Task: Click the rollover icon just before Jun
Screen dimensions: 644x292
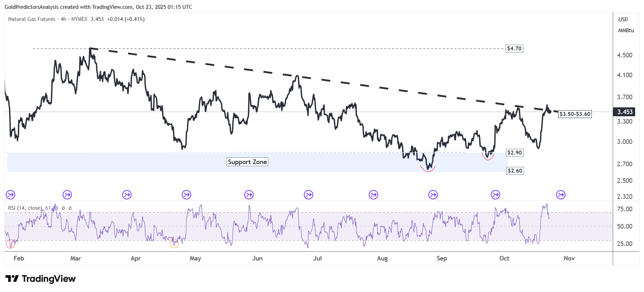Action: point(249,195)
